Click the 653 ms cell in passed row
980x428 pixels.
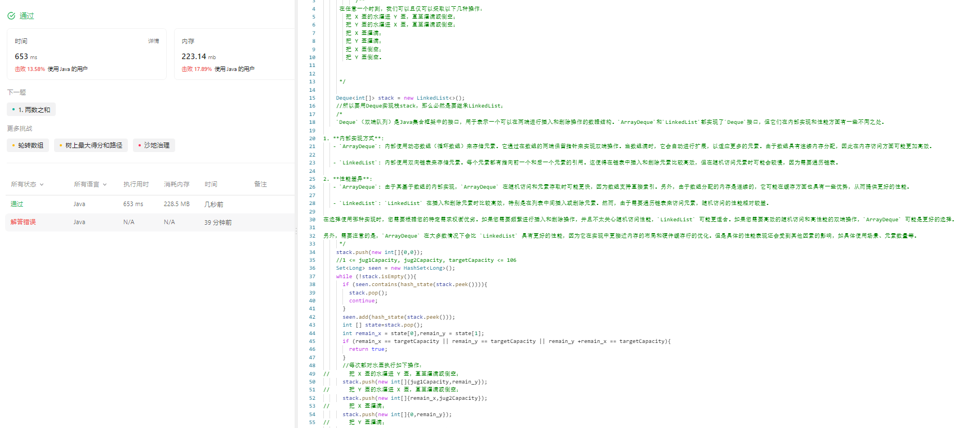tap(133, 204)
